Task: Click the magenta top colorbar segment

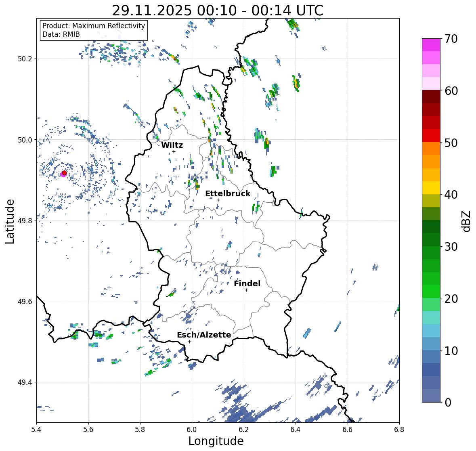Action: (x=431, y=45)
